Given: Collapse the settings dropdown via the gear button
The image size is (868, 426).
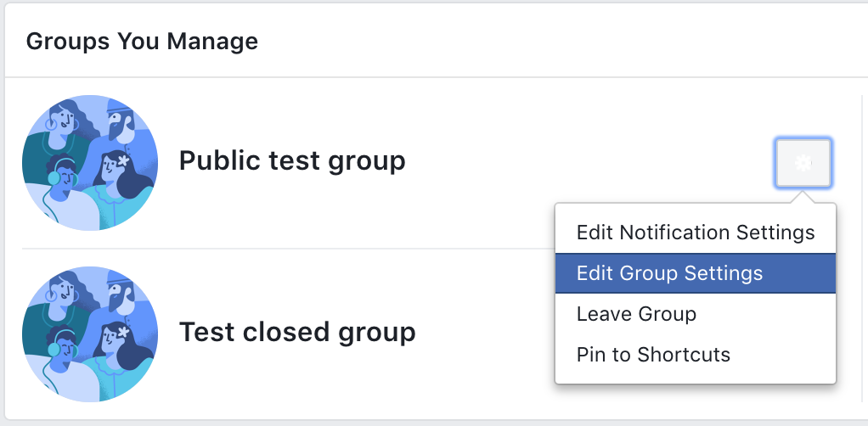Looking at the screenshot, I should (803, 162).
